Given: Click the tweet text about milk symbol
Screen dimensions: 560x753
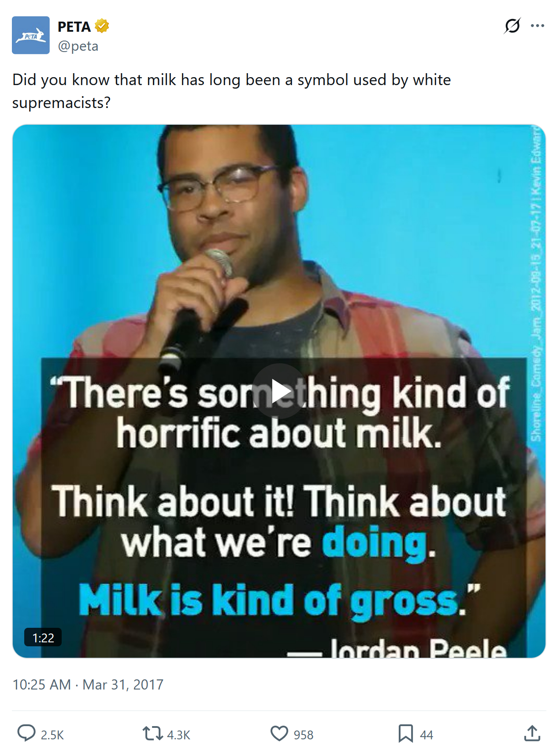Looking at the screenshot, I should 231,91.
